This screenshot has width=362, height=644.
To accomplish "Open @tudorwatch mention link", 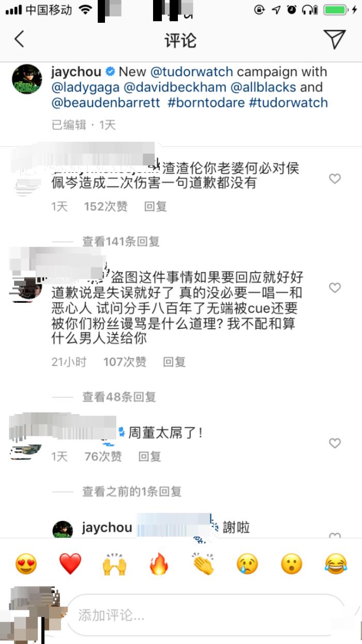I will 191,71.
